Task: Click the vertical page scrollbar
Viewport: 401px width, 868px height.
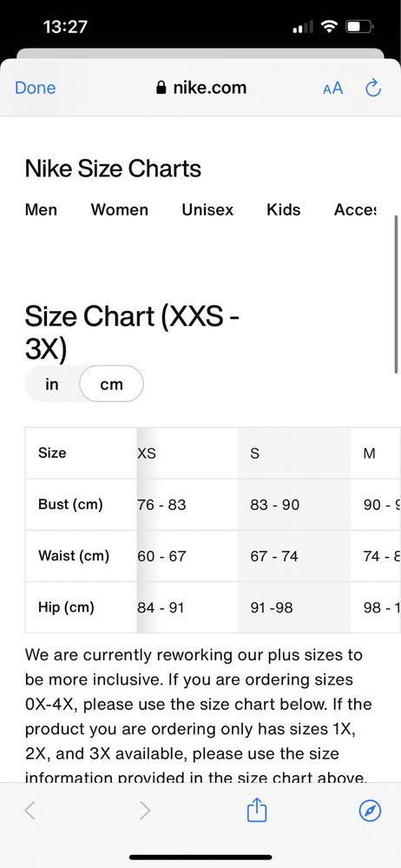Action: (x=396, y=294)
